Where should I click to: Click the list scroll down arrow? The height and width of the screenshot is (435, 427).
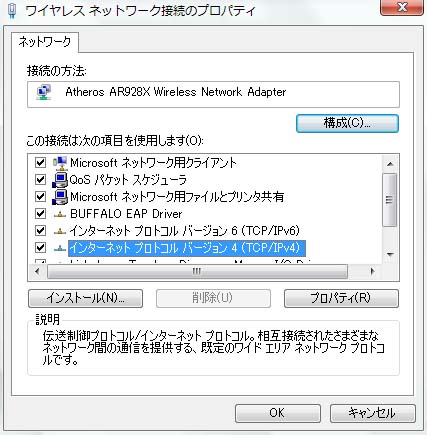click(390, 255)
